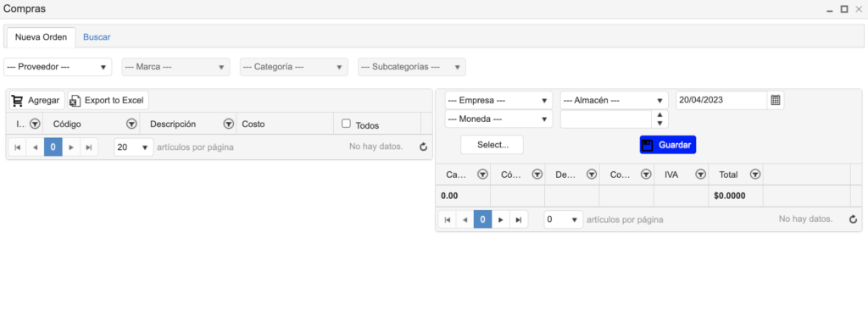Expand the Empresa dropdown
The width and height of the screenshot is (868, 310).
[498, 101]
